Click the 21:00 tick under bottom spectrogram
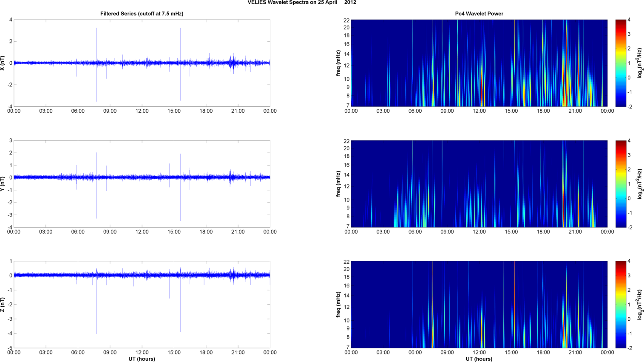The height and width of the screenshot is (362, 644). (575, 353)
